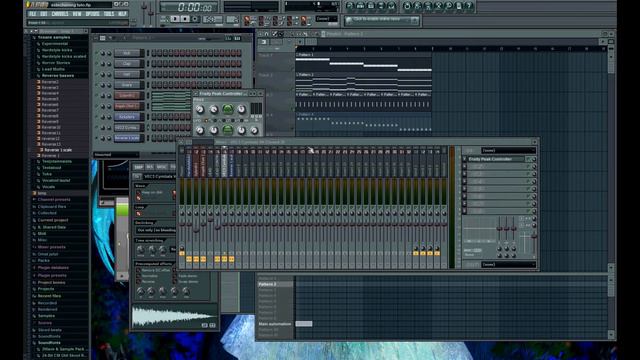The height and width of the screenshot is (360, 640).
Task: Click the fifth icon in first shortcut group
Action: pyautogui.click(x=391, y=6)
